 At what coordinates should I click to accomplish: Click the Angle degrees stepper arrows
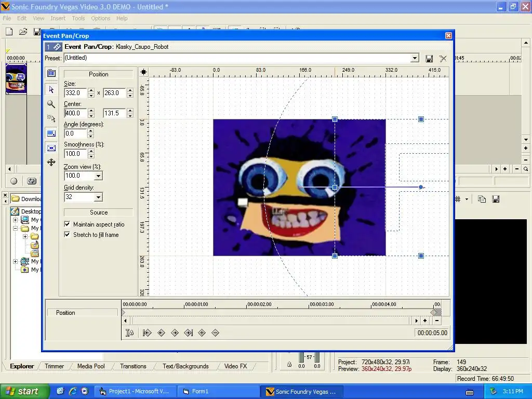[90, 134]
